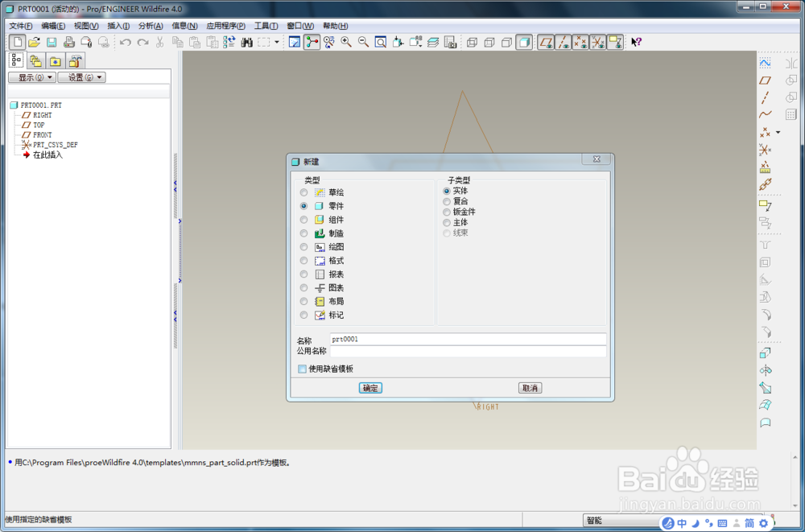Image resolution: width=805 pixels, height=532 pixels.
Task: Click the Datum Plane tool in right toolbar
Action: tap(765, 80)
